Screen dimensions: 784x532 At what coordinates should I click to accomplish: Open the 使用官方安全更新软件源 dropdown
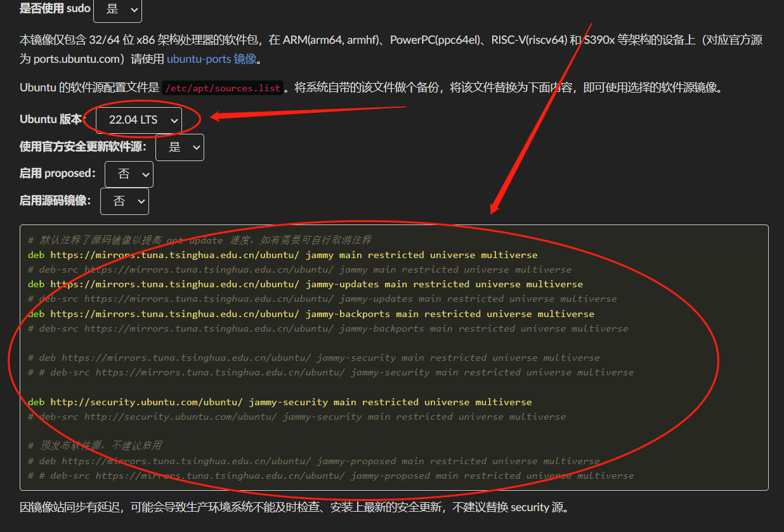click(x=180, y=147)
